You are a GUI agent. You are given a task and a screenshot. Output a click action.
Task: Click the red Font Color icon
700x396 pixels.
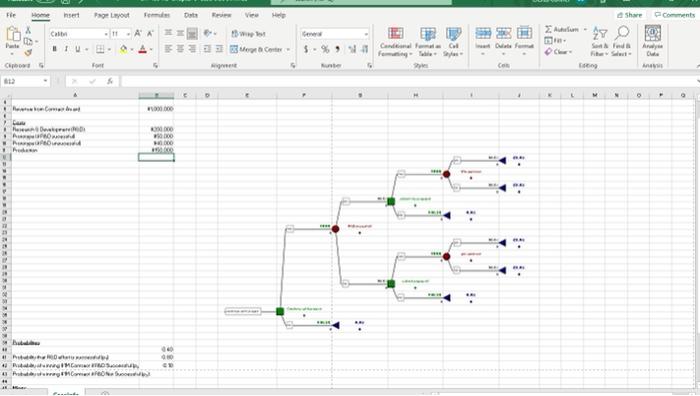pos(142,49)
